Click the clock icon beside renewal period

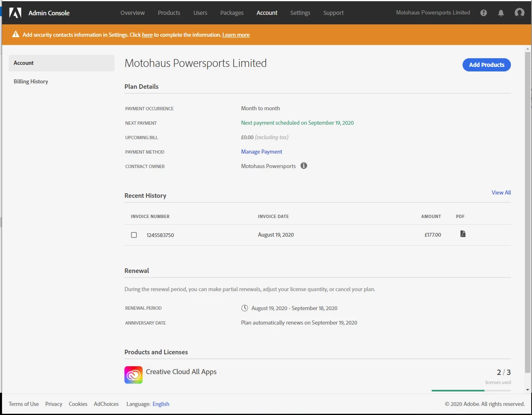point(245,308)
